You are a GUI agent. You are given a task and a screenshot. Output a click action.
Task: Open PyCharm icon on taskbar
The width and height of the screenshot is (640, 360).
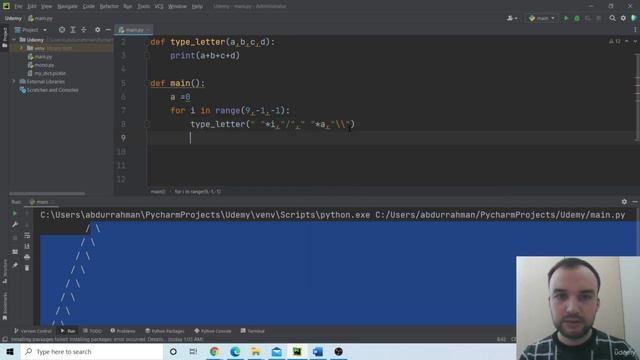click(x=297, y=351)
